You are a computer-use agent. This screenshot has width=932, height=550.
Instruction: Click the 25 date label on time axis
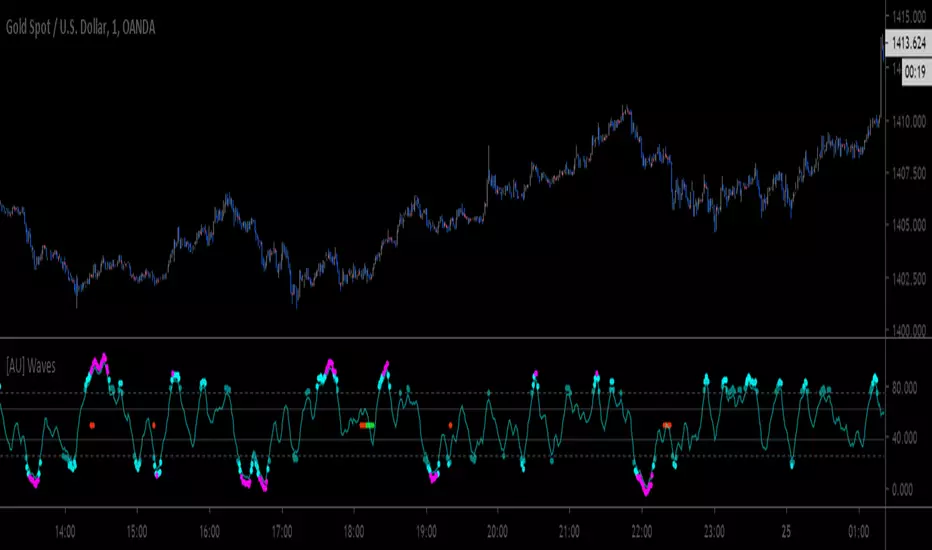(786, 532)
